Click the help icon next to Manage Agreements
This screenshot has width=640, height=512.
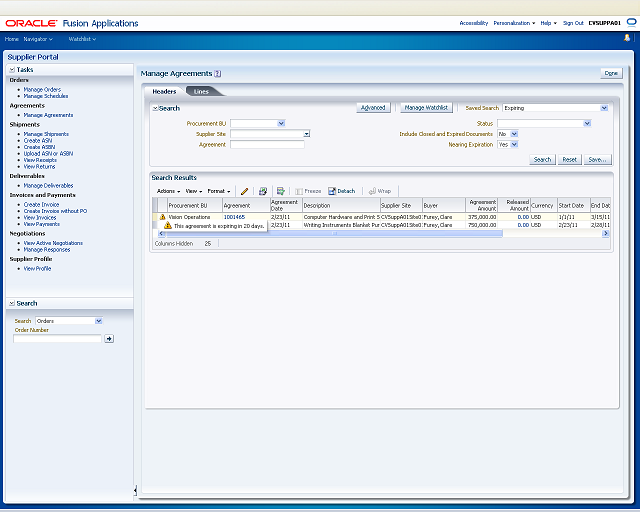(218, 73)
